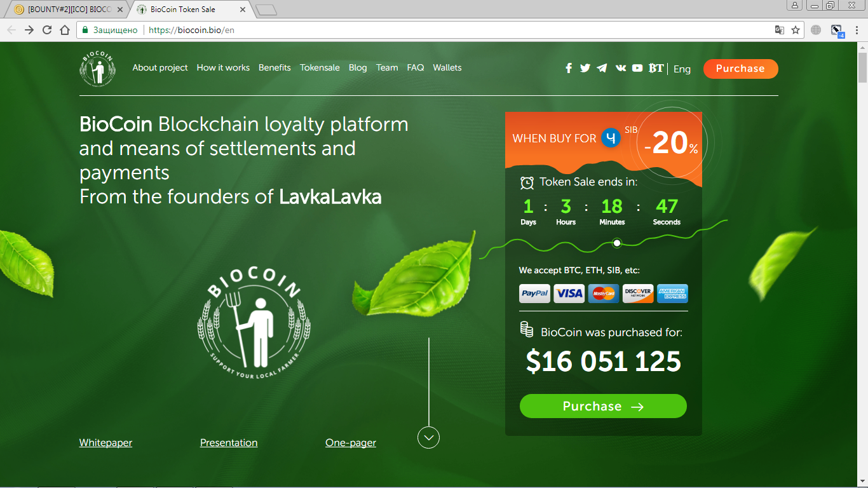
Task: Open the Twitter social icon
Action: pos(585,68)
